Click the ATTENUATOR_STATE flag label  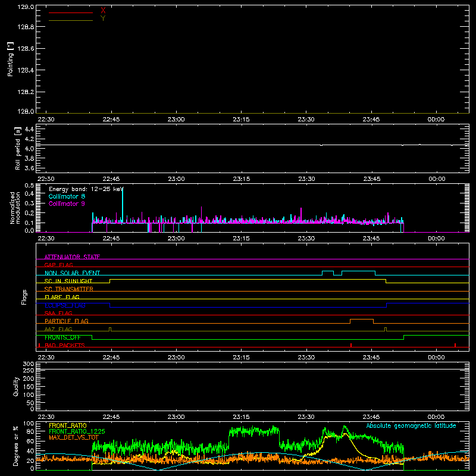(72, 257)
